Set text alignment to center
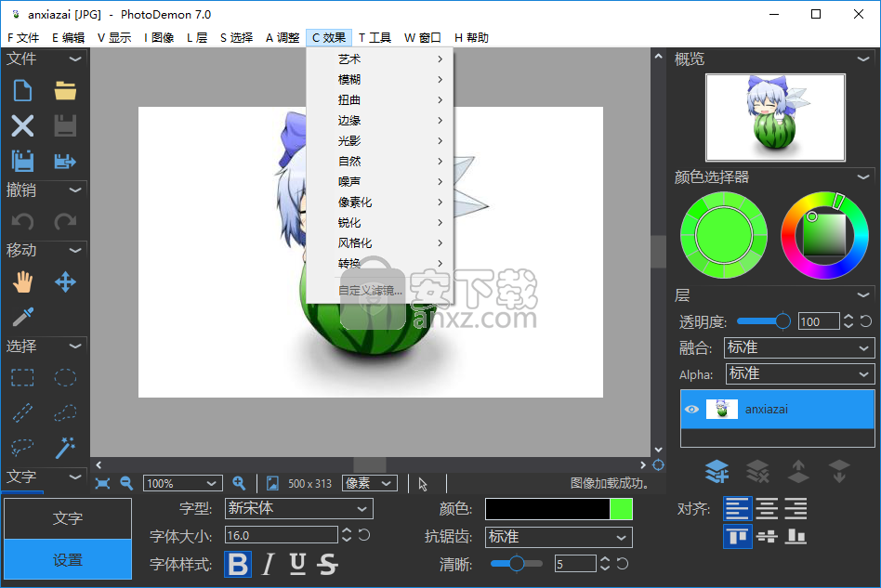This screenshot has width=881, height=588. pos(767,509)
